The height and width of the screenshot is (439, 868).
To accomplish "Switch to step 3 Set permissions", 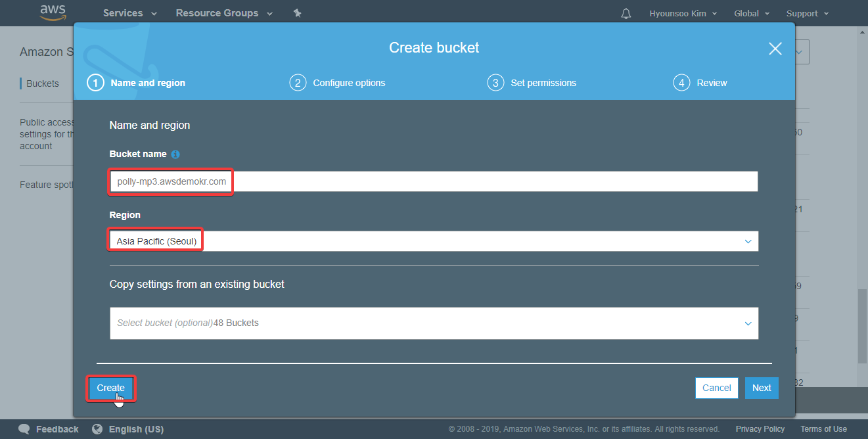I will (x=532, y=83).
